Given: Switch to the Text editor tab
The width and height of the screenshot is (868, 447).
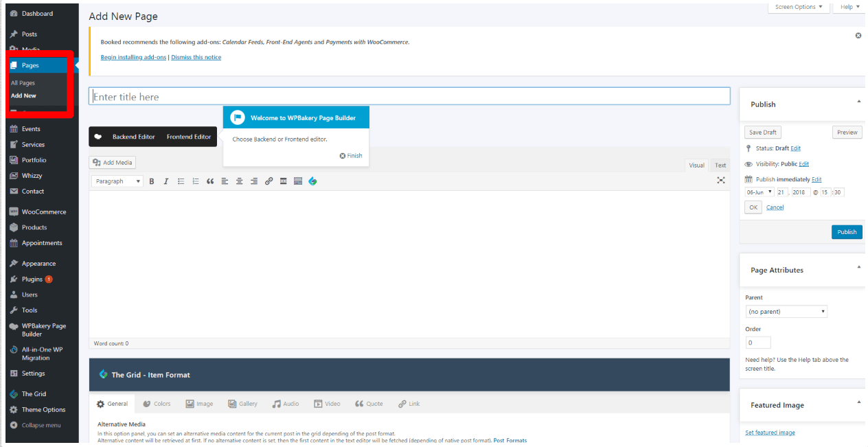Looking at the screenshot, I should point(720,165).
